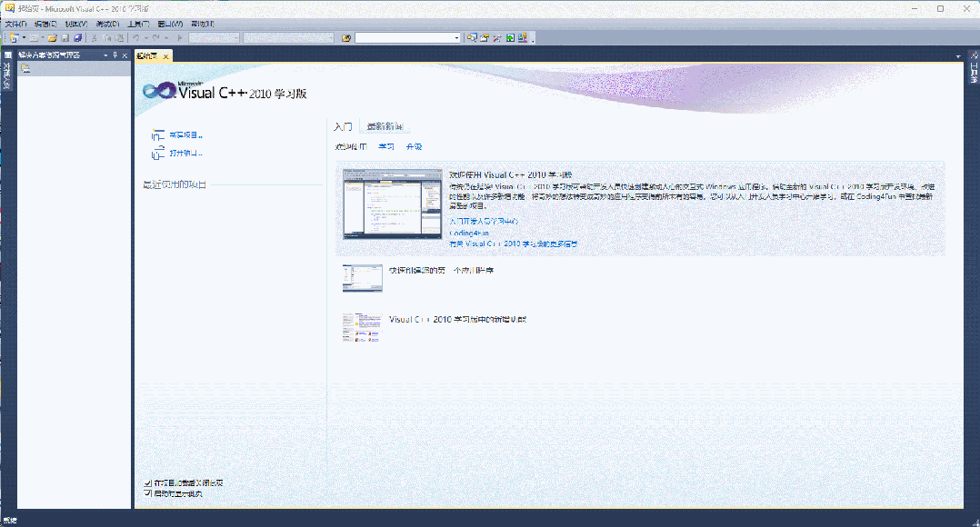Click the Paste toolbar icon
Image resolution: width=980 pixels, height=527 pixels.
pyautogui.click(x=119, y=38)
